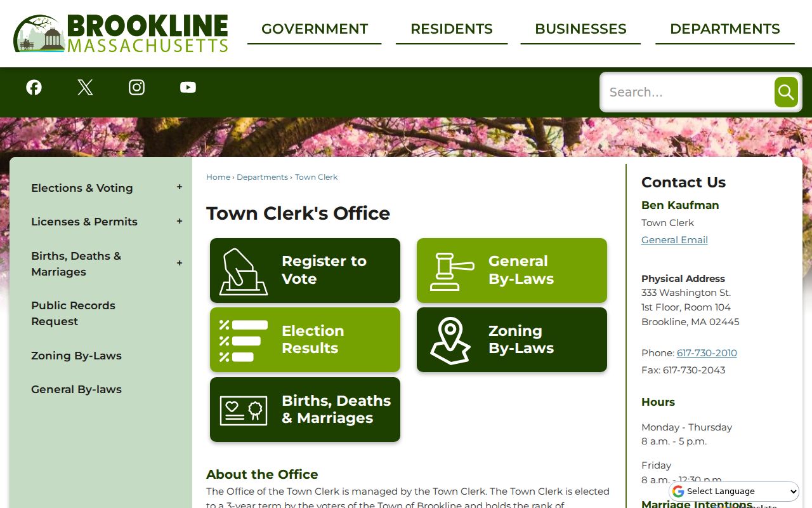Open the Select Language dropdown

735,491
